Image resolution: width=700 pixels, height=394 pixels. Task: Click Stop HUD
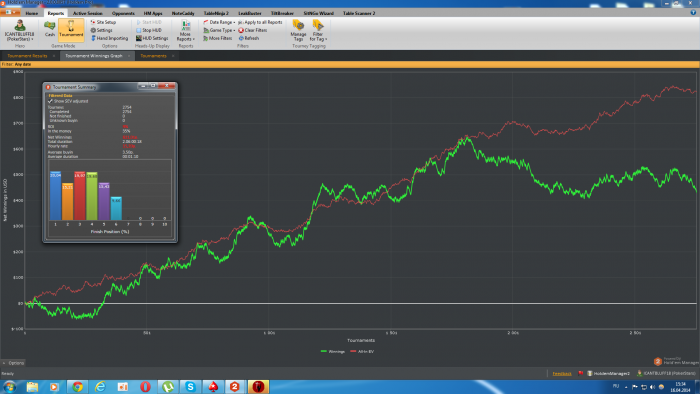[149, 30]
